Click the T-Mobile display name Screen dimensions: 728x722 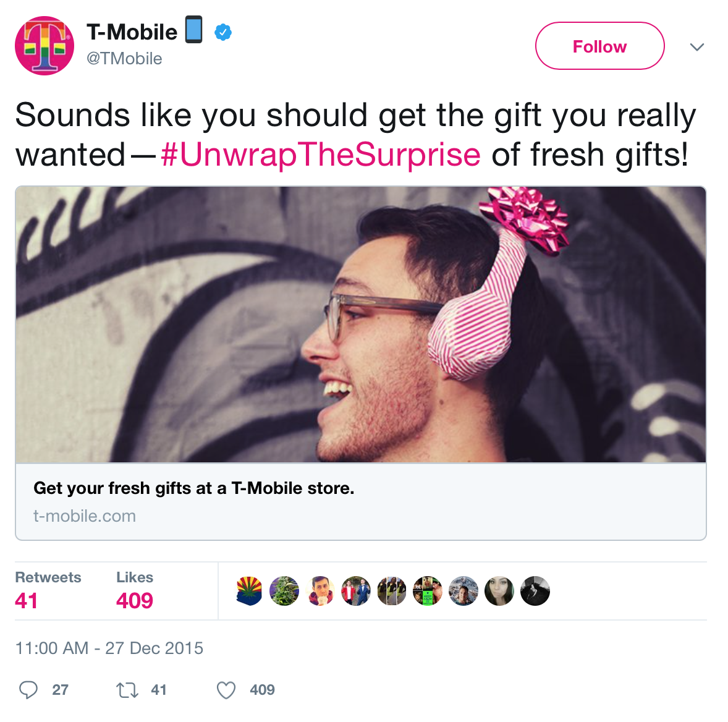132,33
